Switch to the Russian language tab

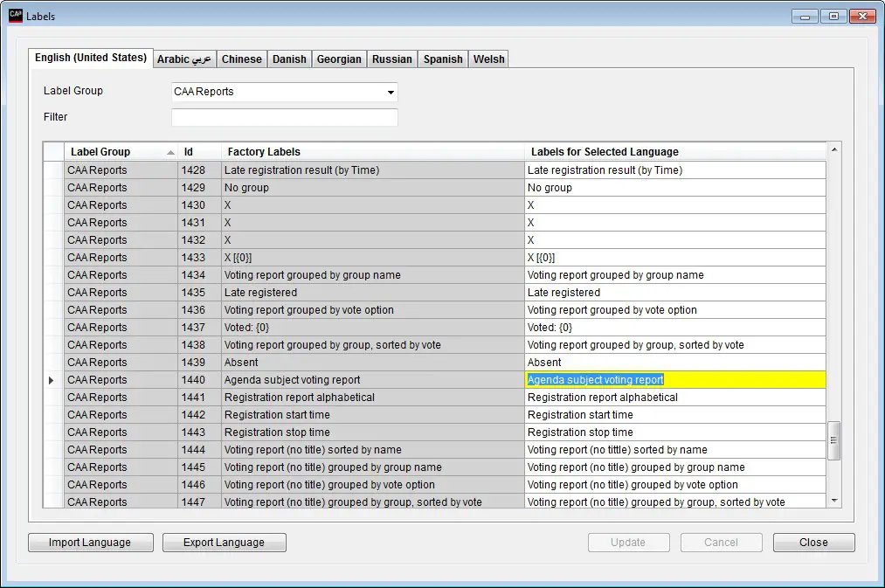point(391,59)
